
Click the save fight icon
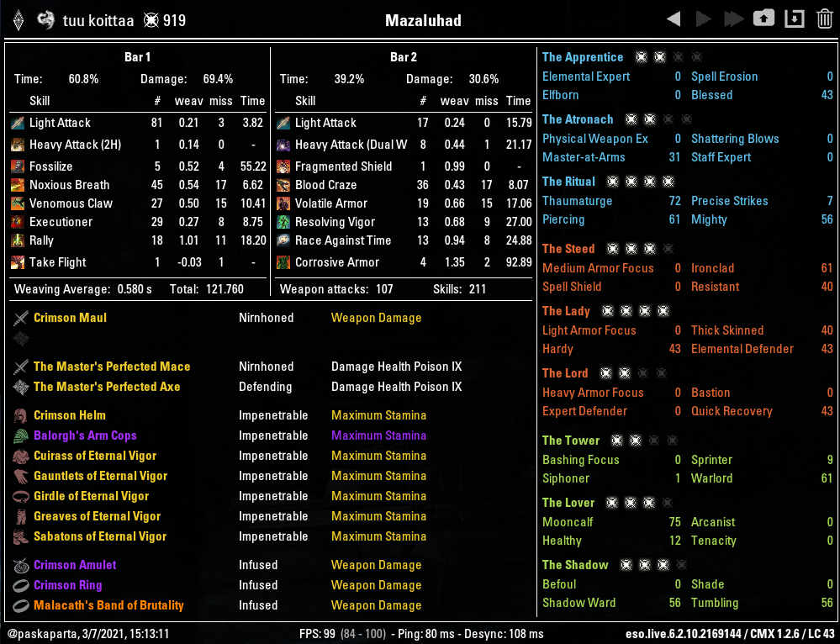tap(794, 19)
